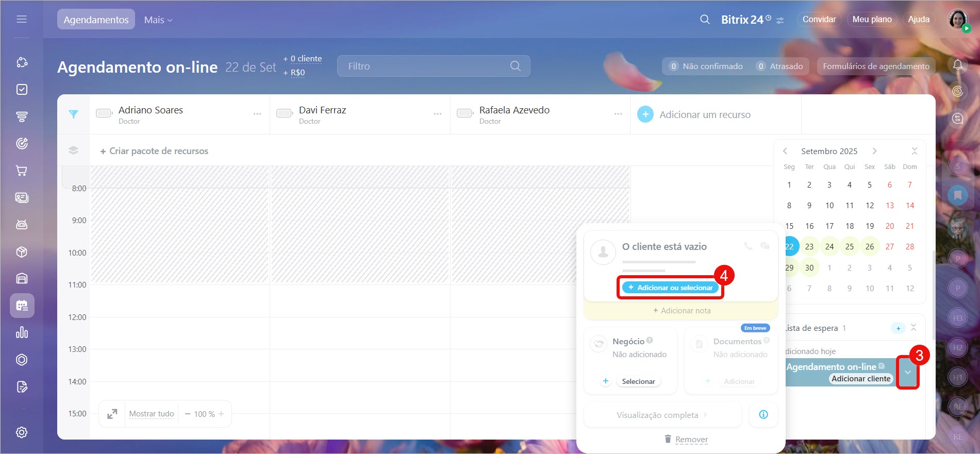Open the online store cart icon
This screenshot has height=454, width=980.
tap(22, 171)
